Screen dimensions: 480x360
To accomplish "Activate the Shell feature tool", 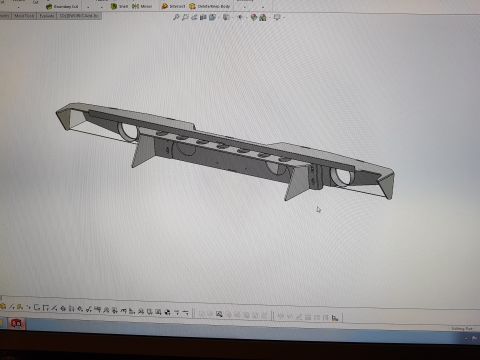I will click(119, 6).
